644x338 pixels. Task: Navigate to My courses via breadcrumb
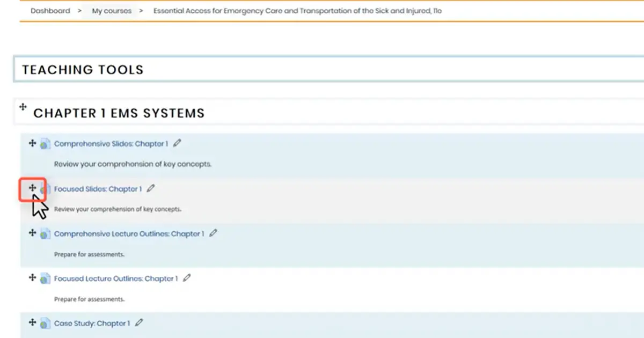[x=111, y=10]
